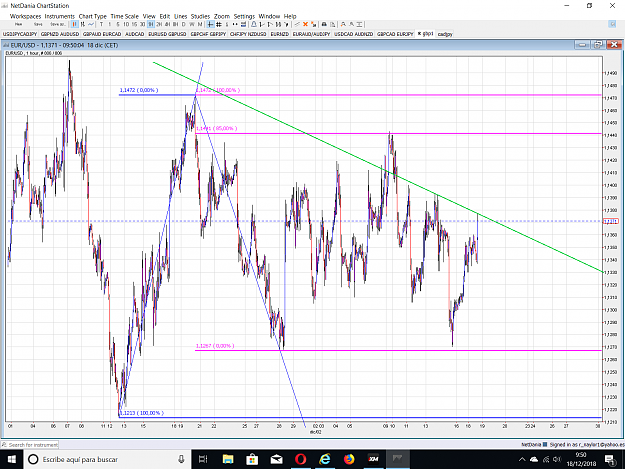The height and width of the screenshot is (469, 625).
Task: Switch to CHFJPY NZDUSD workspace tab
Action: click(248, 34)
